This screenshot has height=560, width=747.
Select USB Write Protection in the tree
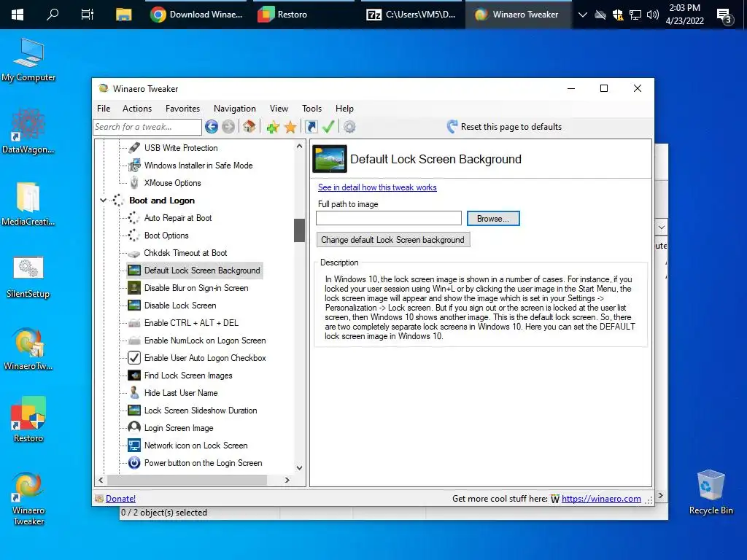pyautogui.click(x=181, y=148)
